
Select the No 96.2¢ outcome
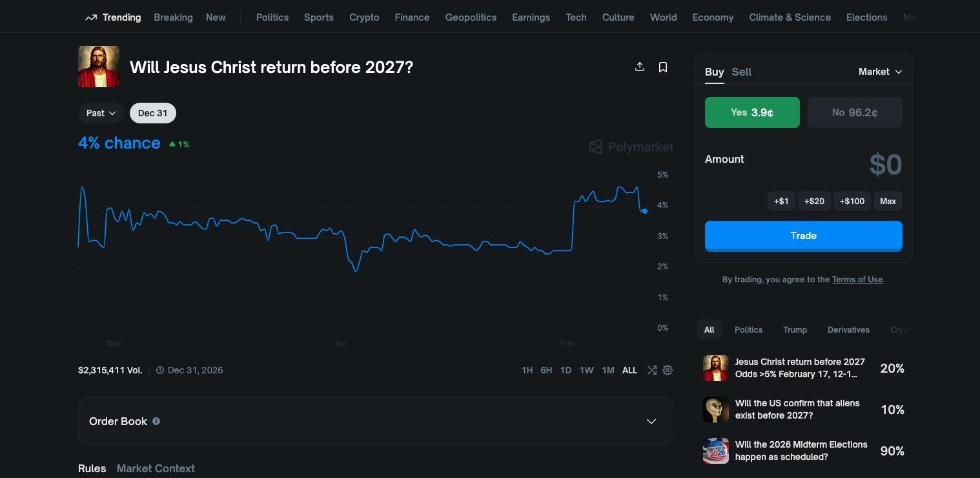click(855, 112)
